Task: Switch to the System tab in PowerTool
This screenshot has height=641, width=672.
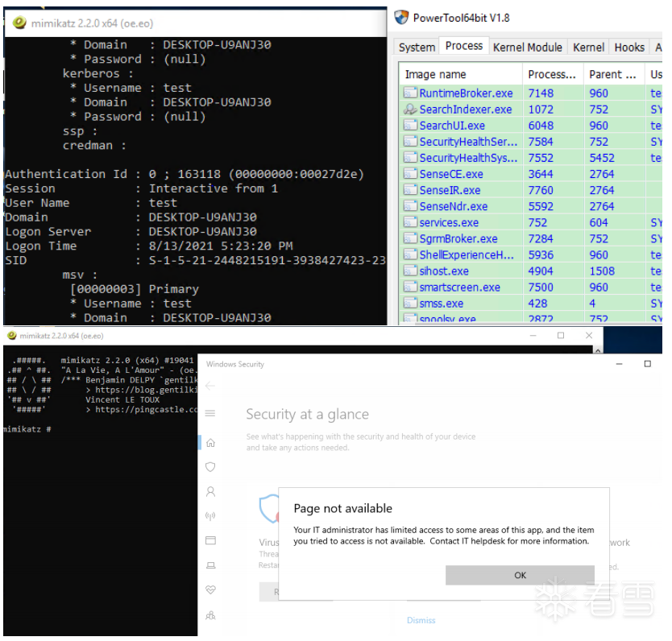Action: (417, 47)
